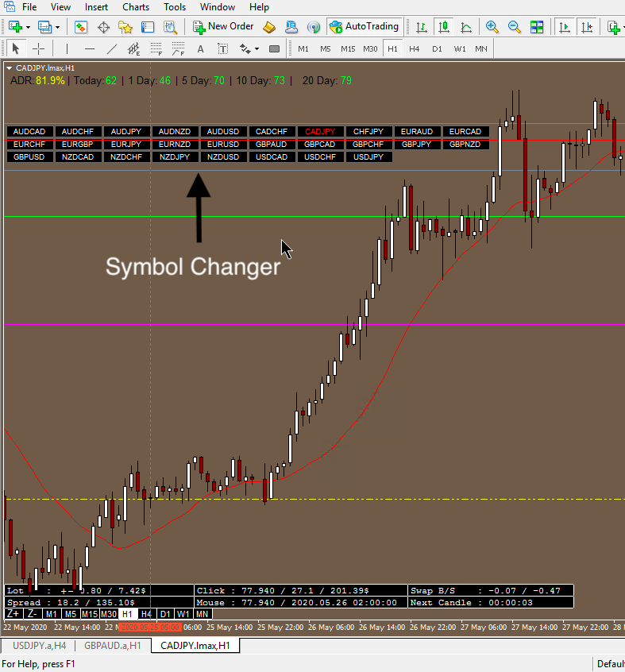This screenshot has width=625, height=672.
Task: Click the virtual hosting cloud icon
Action: click(291, 28)
